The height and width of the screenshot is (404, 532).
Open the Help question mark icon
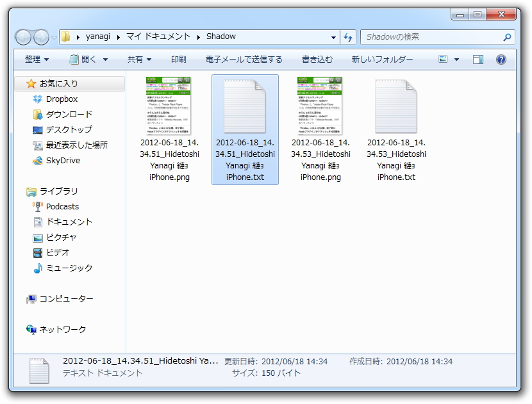(x=501, y=59)
